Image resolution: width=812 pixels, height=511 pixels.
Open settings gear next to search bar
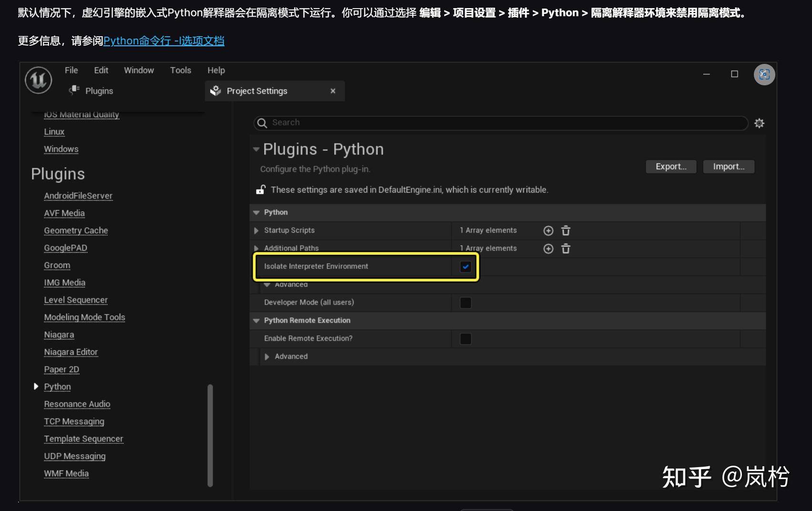(759, 123)
